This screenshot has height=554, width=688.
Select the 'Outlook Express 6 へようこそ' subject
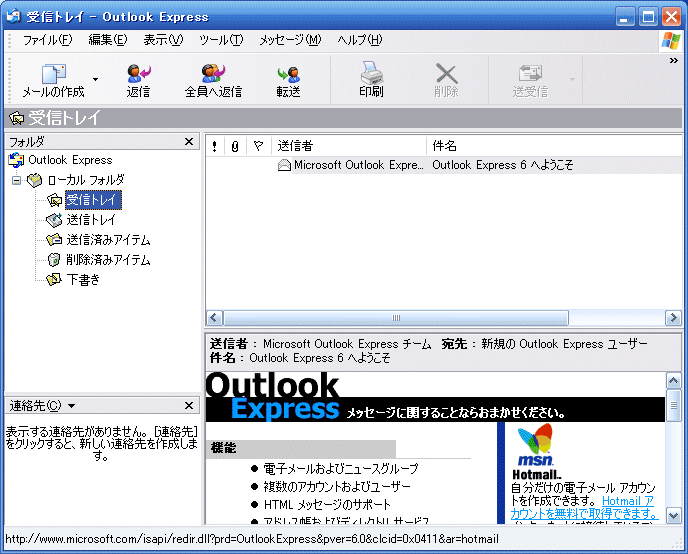(503, 165)
